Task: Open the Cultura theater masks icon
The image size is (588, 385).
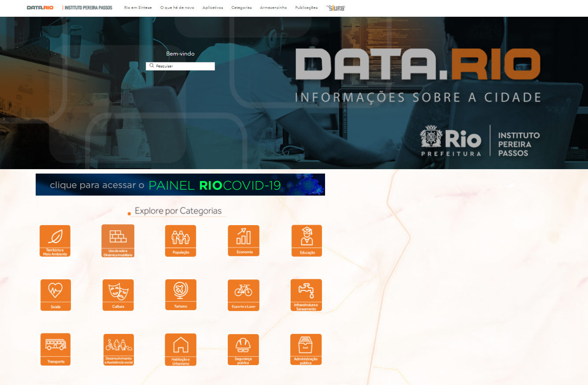Action: tap(118, 295)
